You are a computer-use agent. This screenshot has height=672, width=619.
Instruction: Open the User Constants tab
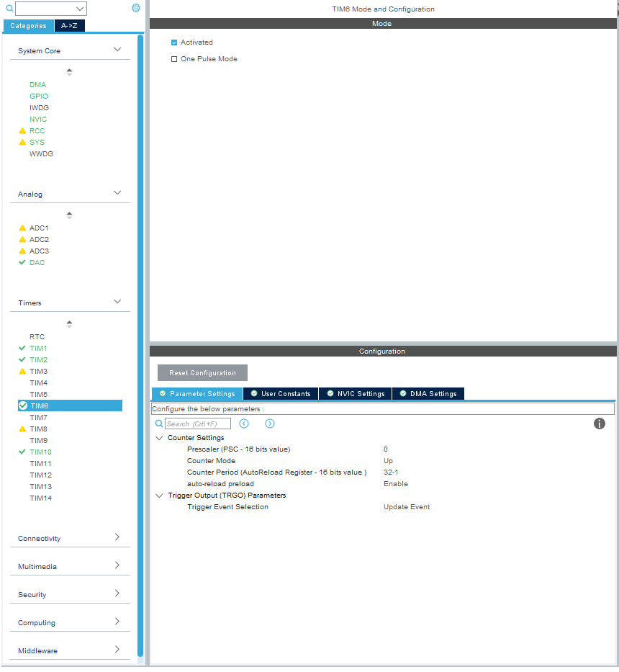(x=281, y=393)
